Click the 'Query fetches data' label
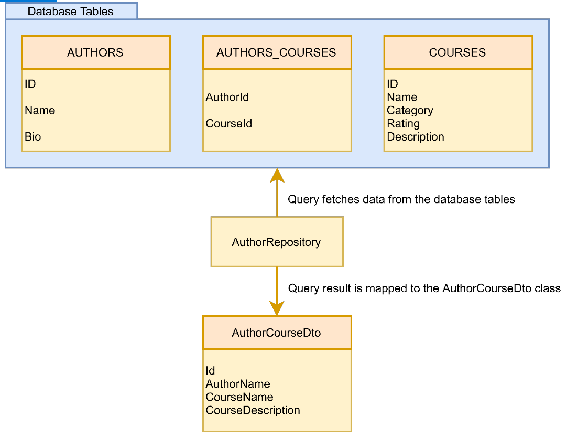 [401, 199]
